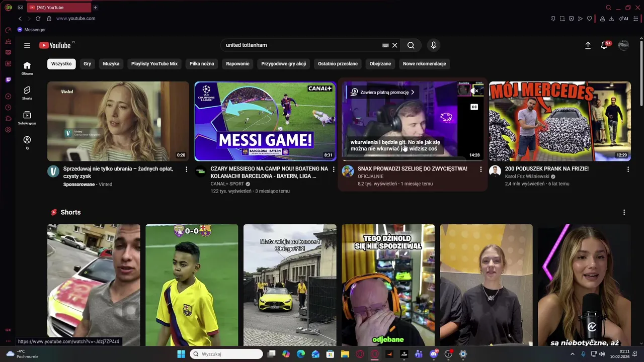This screenshot has width=644, height=362.
Task: Open the on-screen keyboard in search box
Action: [385, 45]
